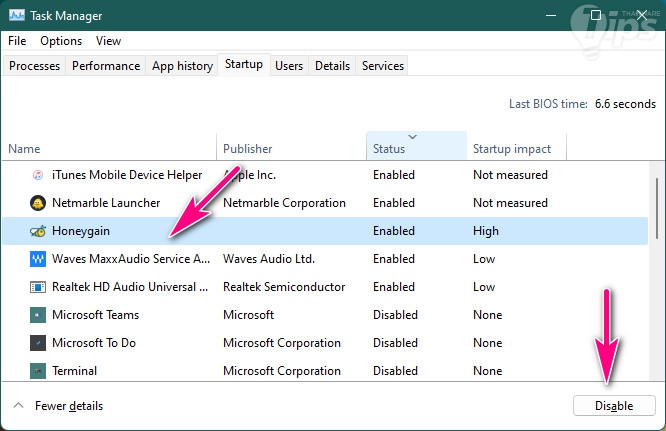
Task: Click the Last BIOS time value
Action: [625, 104]
